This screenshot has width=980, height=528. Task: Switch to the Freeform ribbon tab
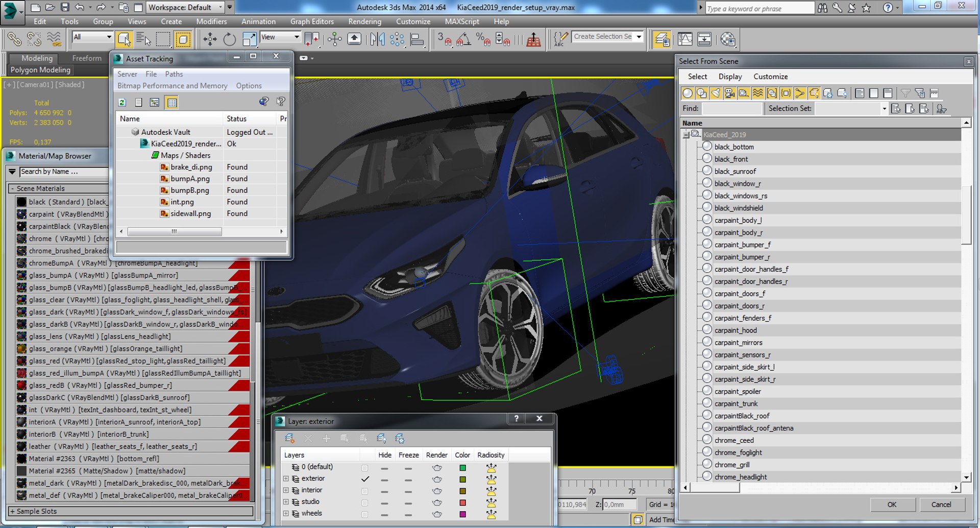coord(87,58)
